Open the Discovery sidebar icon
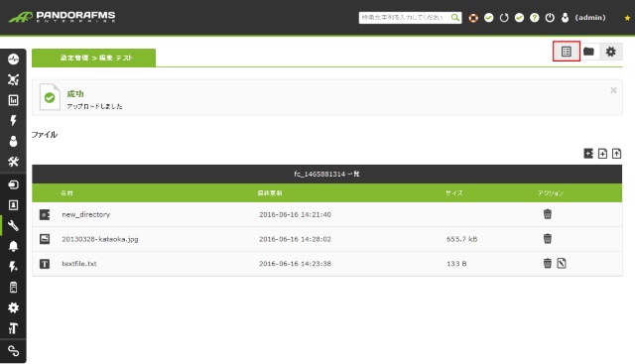This screenshot has width=635, height=364. [13, 184]
